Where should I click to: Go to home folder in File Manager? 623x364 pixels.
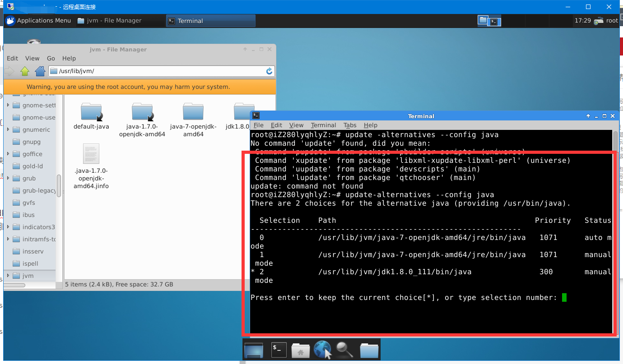point(40,71)
